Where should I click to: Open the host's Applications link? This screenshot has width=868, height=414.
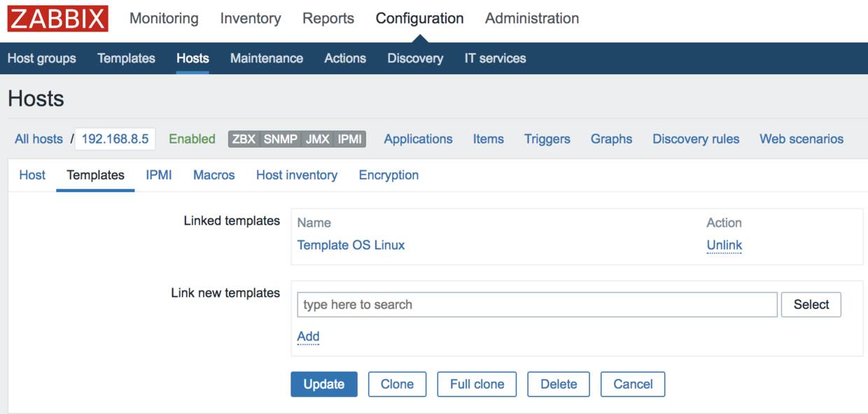pyautogui.click(x=418, y=139)
